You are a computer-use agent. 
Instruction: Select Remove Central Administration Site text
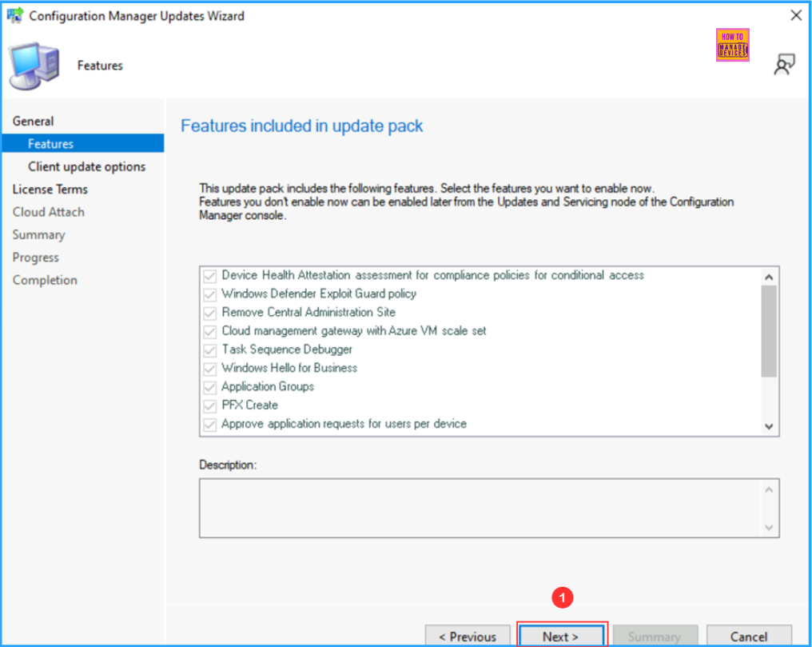tap(308, 313)
